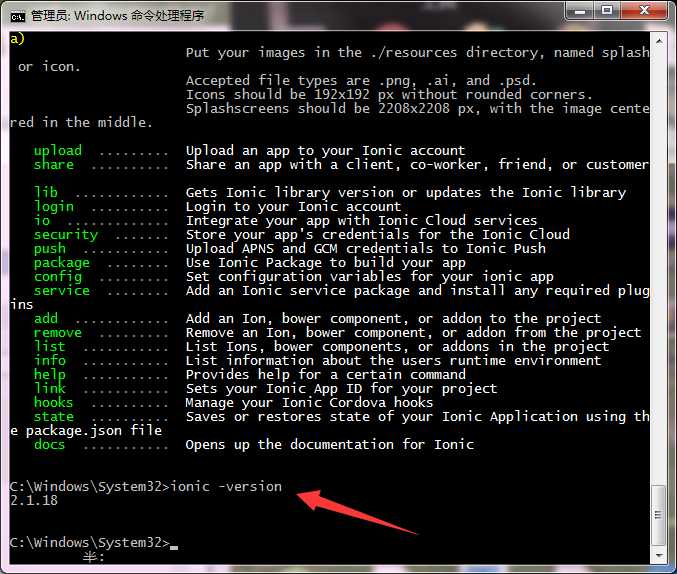Click the green 'help' command
The image size is (677, 574).
(x=50, y=374)
